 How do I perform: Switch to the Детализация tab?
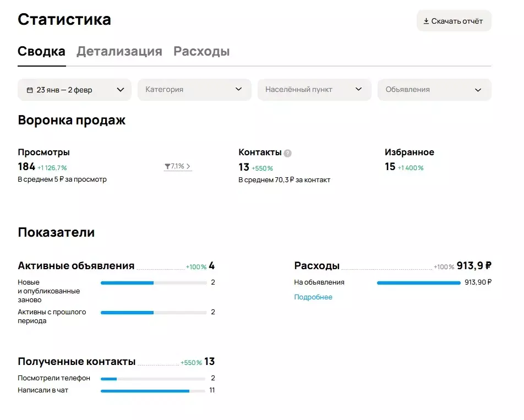tap(119, 52)
